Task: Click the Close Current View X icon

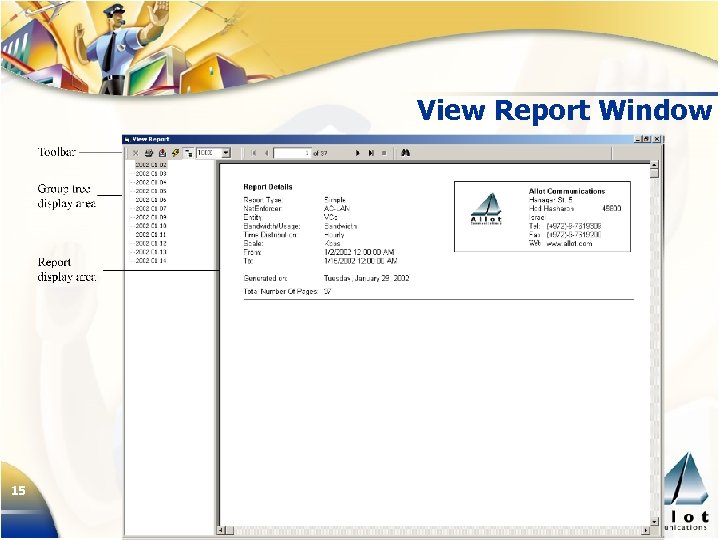Action: coord(135,153)
